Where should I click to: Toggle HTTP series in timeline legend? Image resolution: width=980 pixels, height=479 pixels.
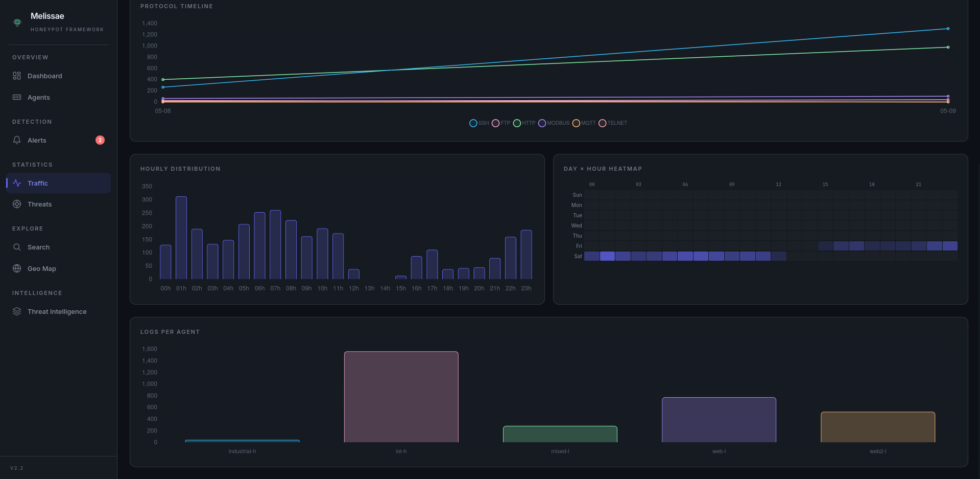click(524, 123)
